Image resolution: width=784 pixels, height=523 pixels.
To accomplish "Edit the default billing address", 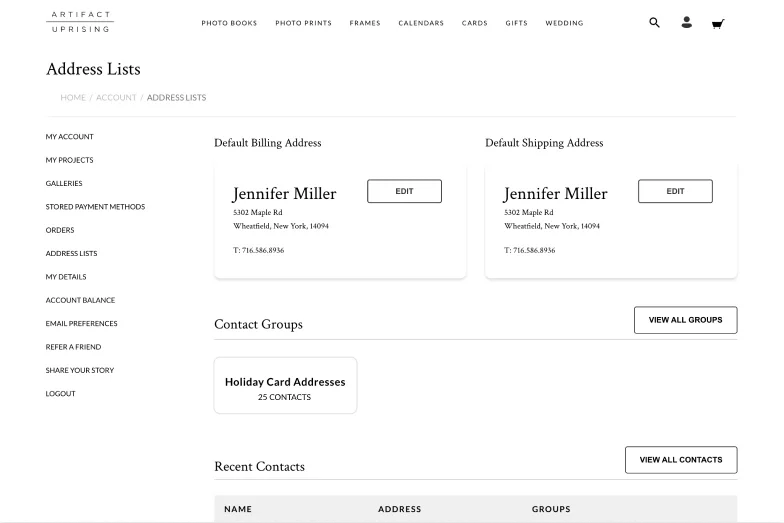I will 404,191.
